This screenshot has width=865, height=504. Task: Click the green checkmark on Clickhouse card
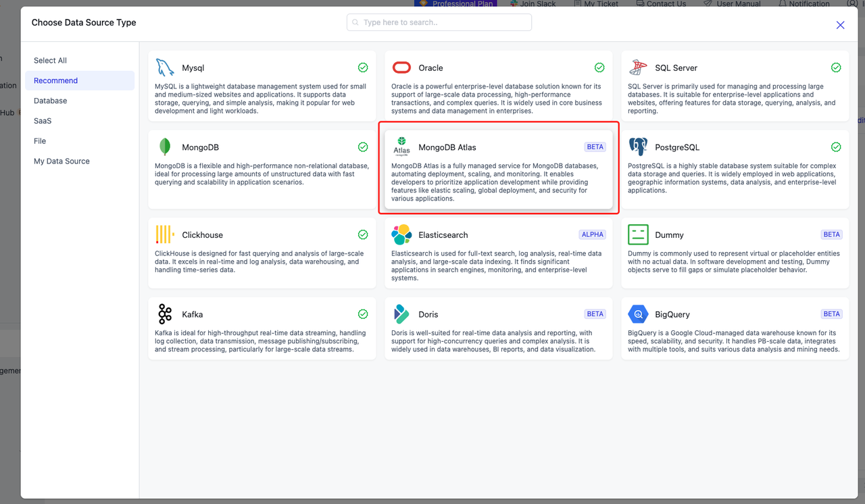click(363, 234)
